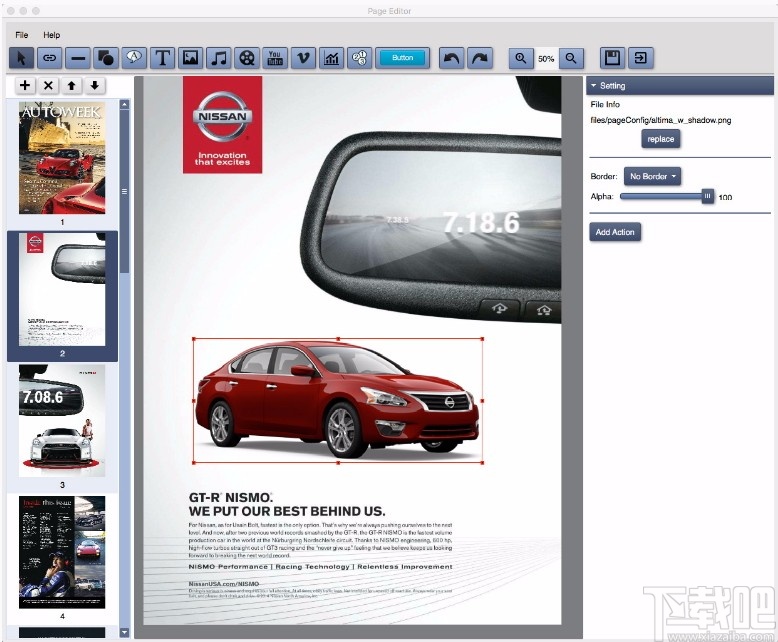The width and height of the screenshot is (778, 642).
Task: Activate the Text tool (T icon)
Action: click(x=162, y=58)
